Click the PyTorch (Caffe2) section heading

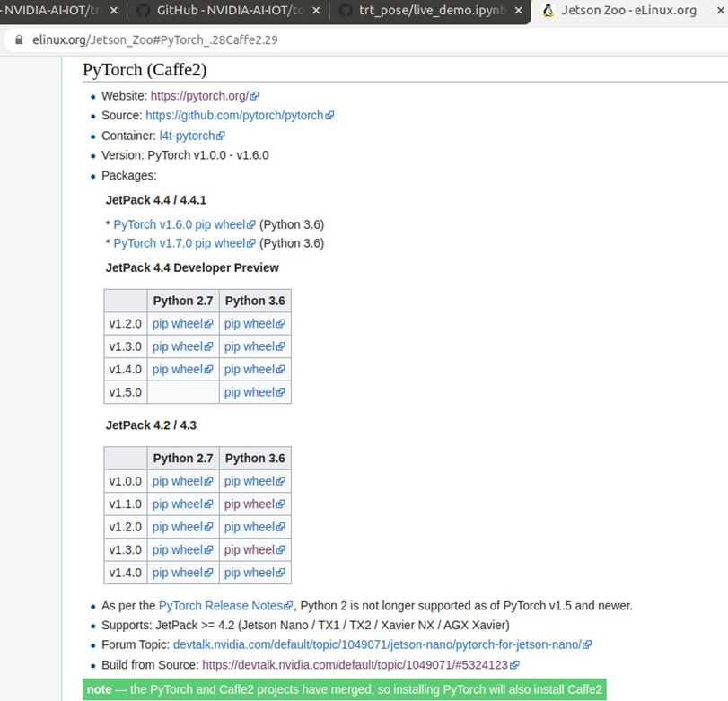pyautogui.click(x=145, y=70)
